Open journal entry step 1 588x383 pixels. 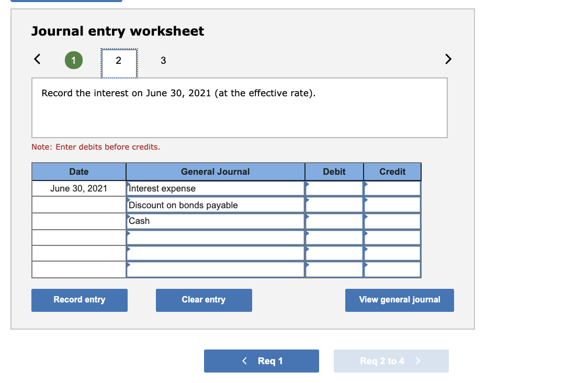[73, 60]
